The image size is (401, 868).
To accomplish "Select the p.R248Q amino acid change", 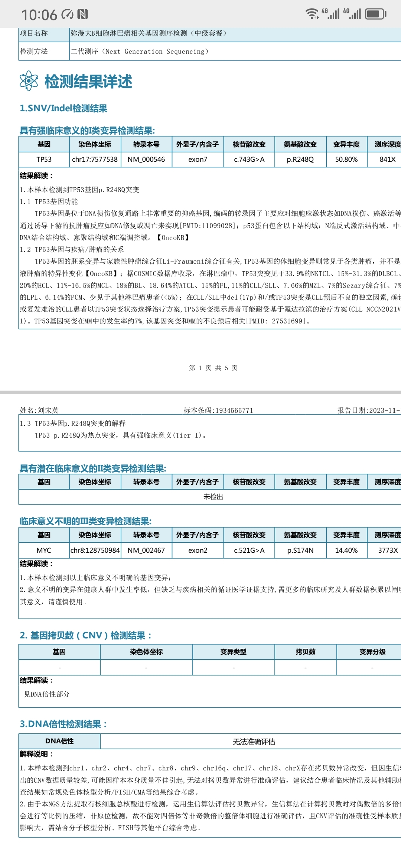I will pyautogui.click(x=300, y=160).
